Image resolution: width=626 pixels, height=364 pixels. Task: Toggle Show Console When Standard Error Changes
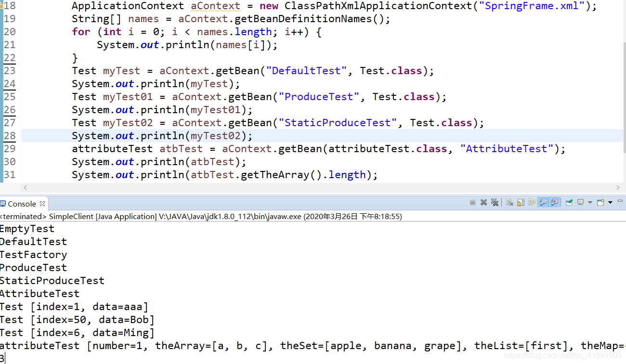554,202
